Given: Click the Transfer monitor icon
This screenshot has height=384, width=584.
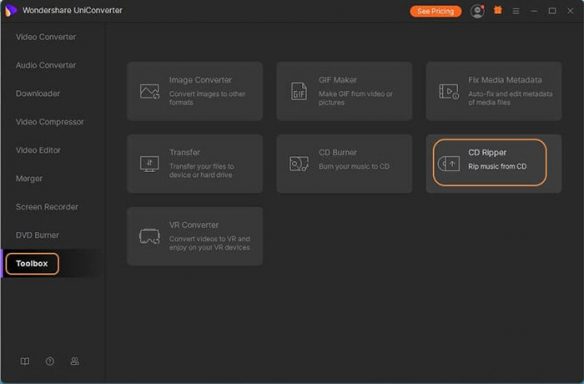Looking at the screenshot, I should pyautogui.click(x=149, y=164).
